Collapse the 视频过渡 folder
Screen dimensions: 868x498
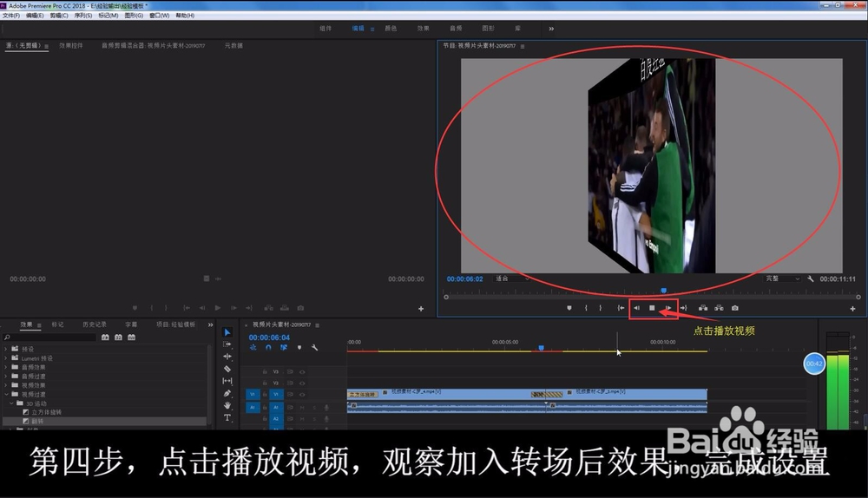[6, 394]
